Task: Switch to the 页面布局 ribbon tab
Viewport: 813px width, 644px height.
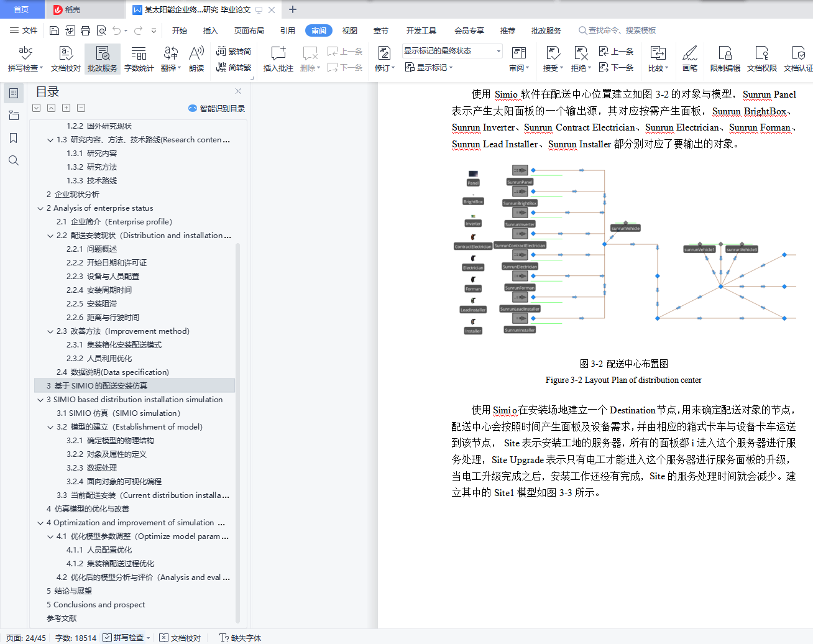Action: point(249,30)
